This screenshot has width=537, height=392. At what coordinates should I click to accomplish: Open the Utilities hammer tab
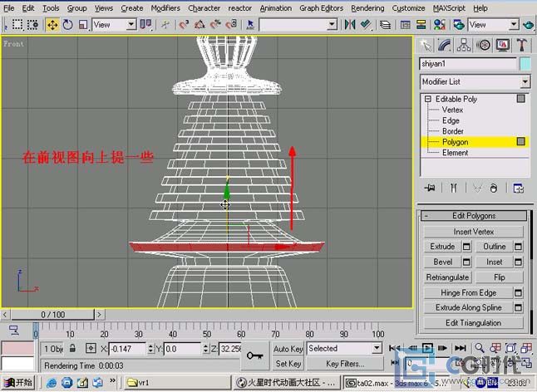point(521,45)
